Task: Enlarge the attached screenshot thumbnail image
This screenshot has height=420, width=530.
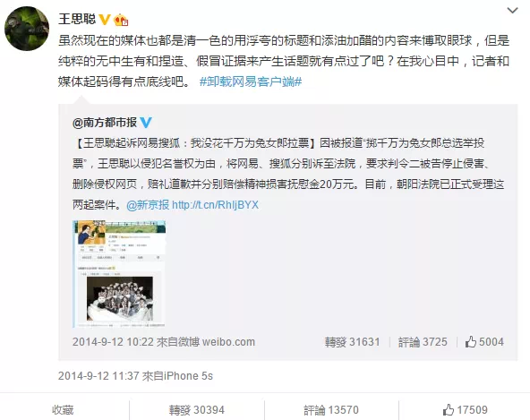Action: [119, 274]
